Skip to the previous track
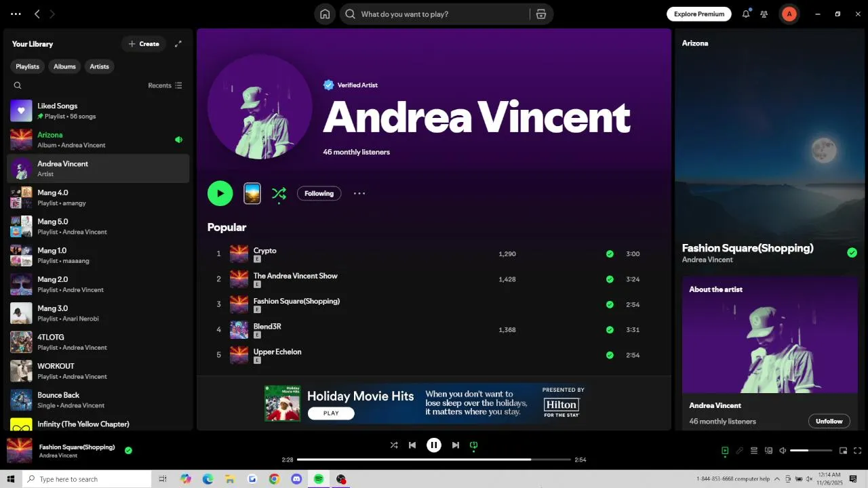Screen dimensions: 868x488 point(412,445)
